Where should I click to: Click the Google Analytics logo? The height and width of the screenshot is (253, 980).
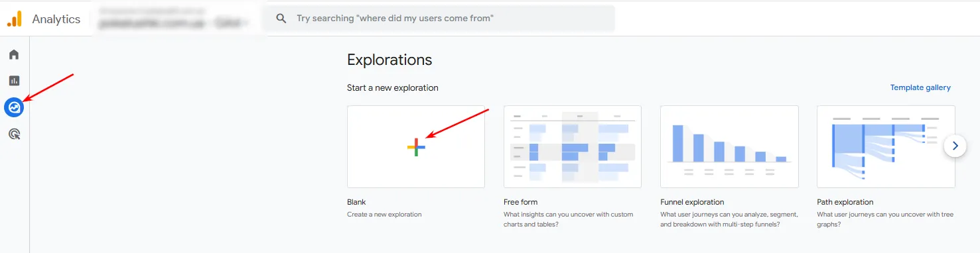[x=15, y=19]
